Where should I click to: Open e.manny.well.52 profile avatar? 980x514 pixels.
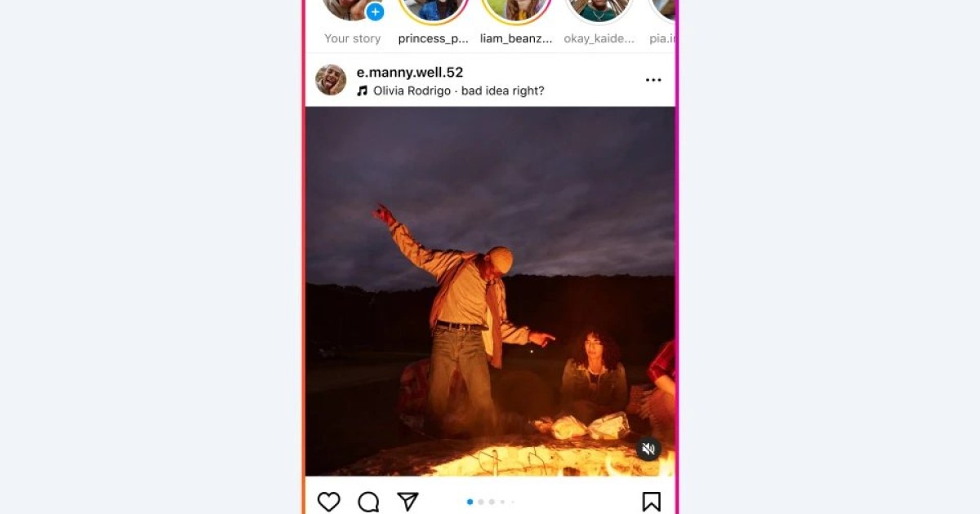[331, 80]
